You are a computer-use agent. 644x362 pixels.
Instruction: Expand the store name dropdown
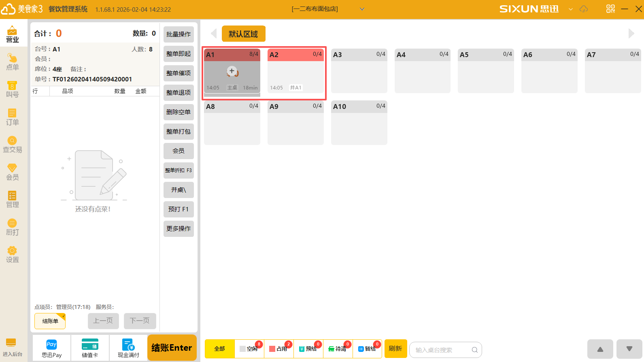point(362,9)
